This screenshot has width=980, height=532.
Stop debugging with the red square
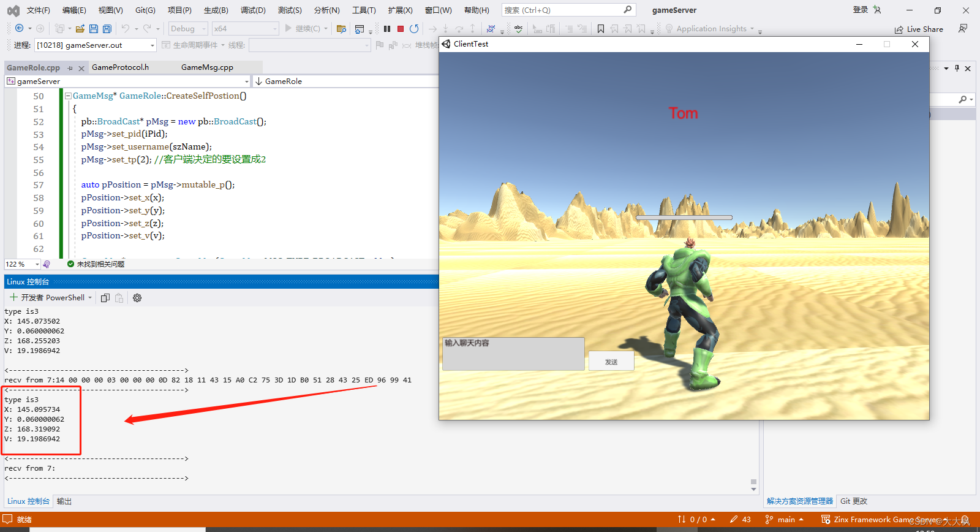tap(401, 29)
